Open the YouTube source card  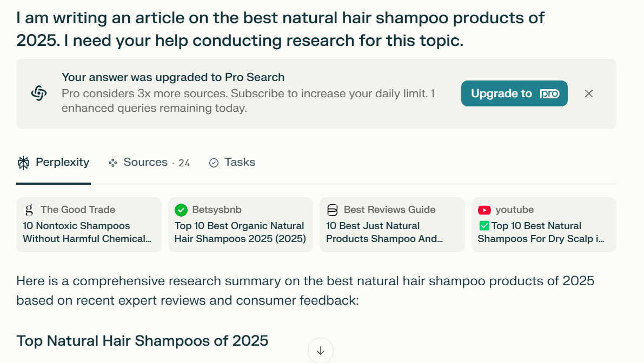543,225
